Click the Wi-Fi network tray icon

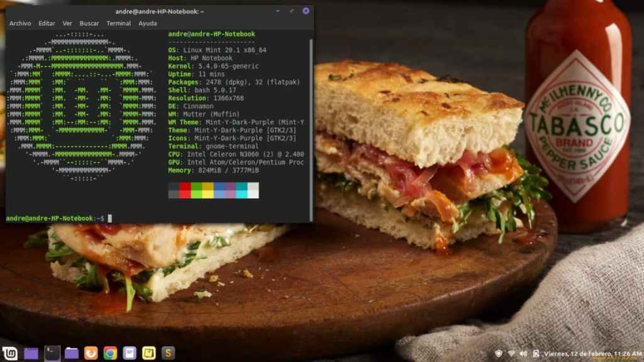pos(511,354)
